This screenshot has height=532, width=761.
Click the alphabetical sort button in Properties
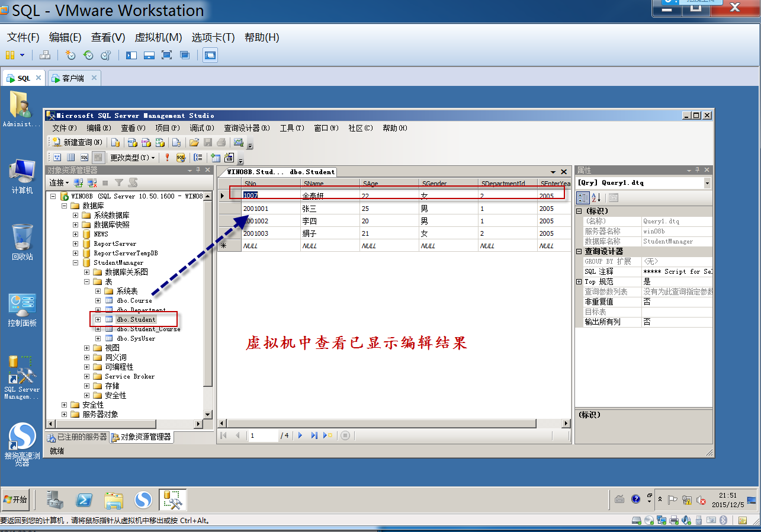596,198
